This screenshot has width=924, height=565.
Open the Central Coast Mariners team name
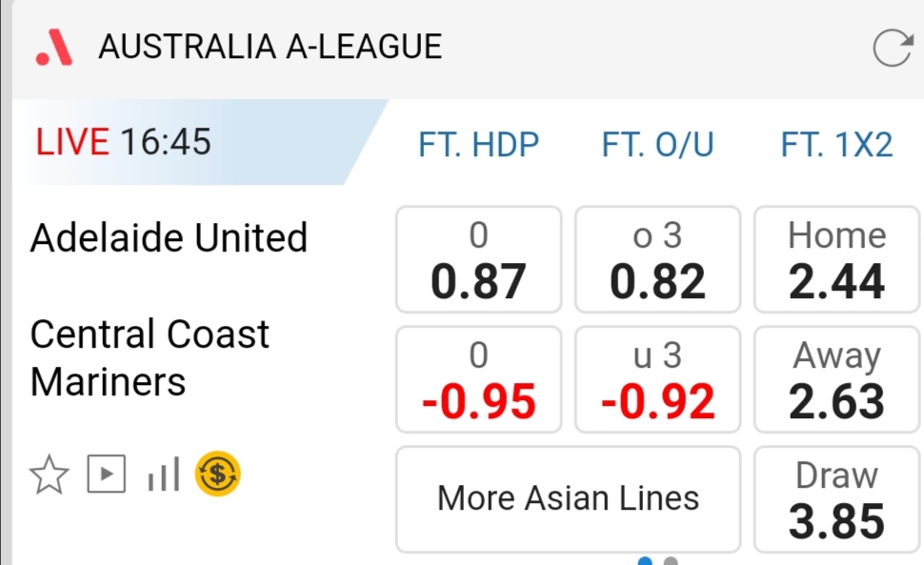click(150, 358)
